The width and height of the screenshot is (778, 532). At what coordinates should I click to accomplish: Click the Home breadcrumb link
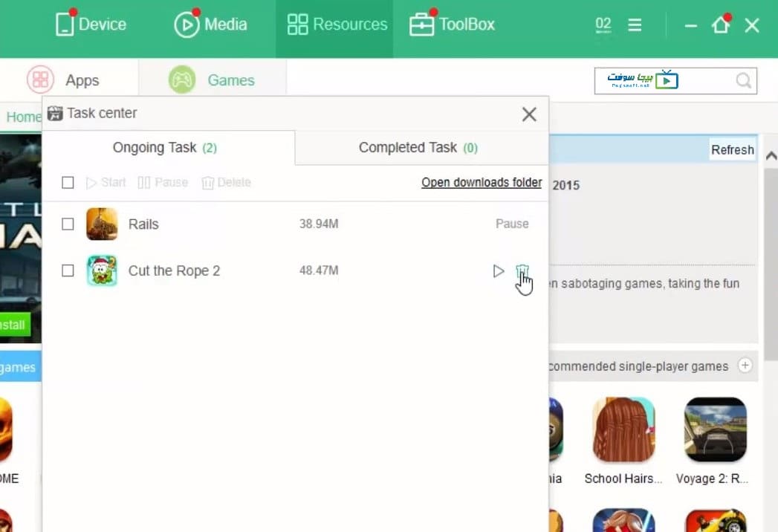[x=23, y=117]
